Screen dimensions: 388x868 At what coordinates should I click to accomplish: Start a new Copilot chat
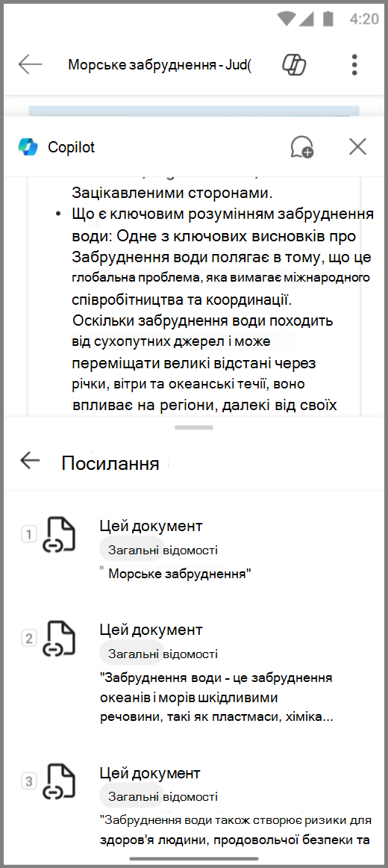[x=301, y=146]
